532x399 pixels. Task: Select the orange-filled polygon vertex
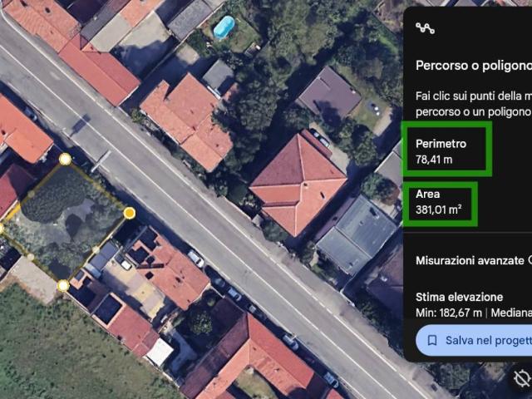click(x=130, y=214)
